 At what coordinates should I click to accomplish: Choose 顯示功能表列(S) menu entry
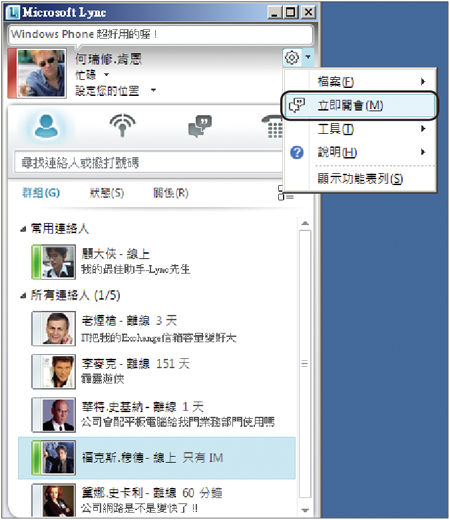click(x=359, y=179)
